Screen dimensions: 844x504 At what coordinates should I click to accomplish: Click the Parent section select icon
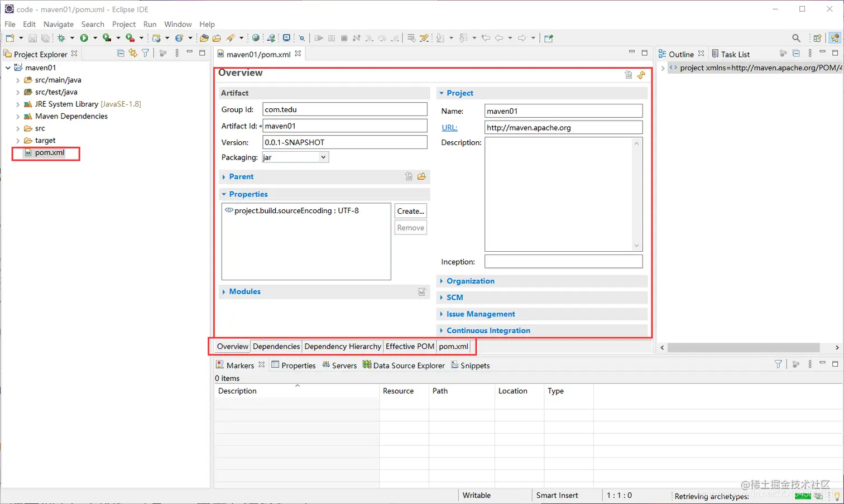click(x=409, y=176)
